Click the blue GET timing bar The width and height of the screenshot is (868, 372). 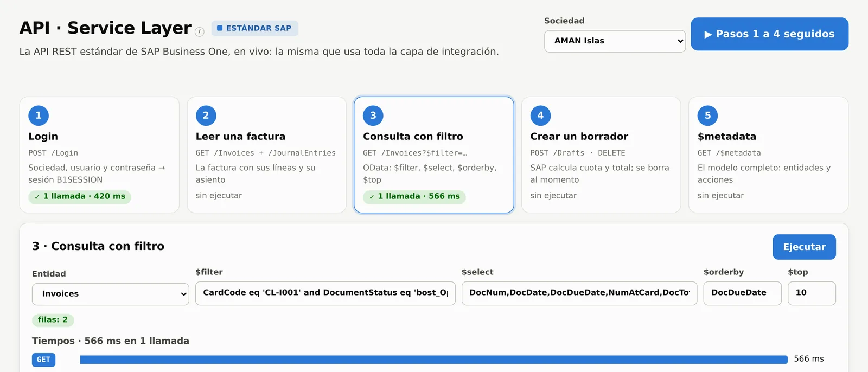tap(433, 360)
